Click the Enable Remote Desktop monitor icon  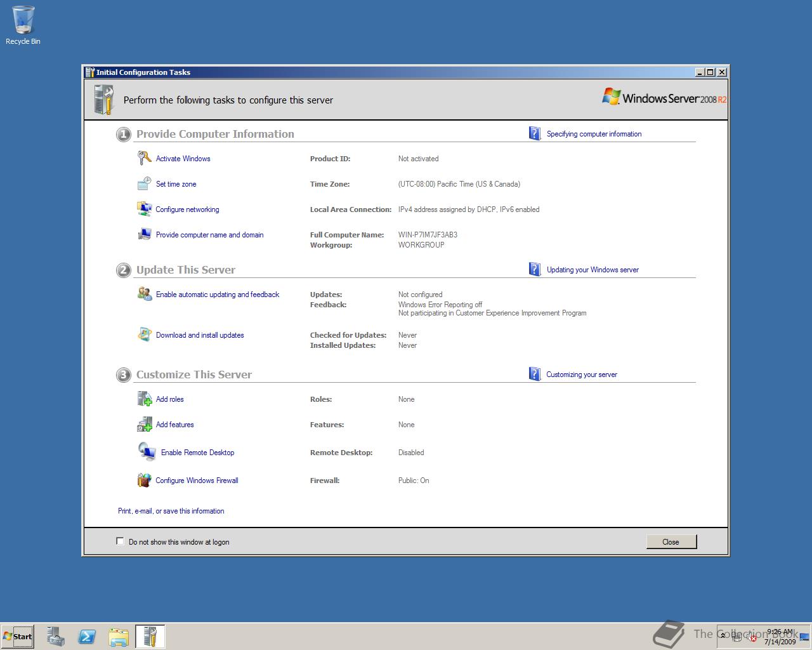[x=147, y=452]
